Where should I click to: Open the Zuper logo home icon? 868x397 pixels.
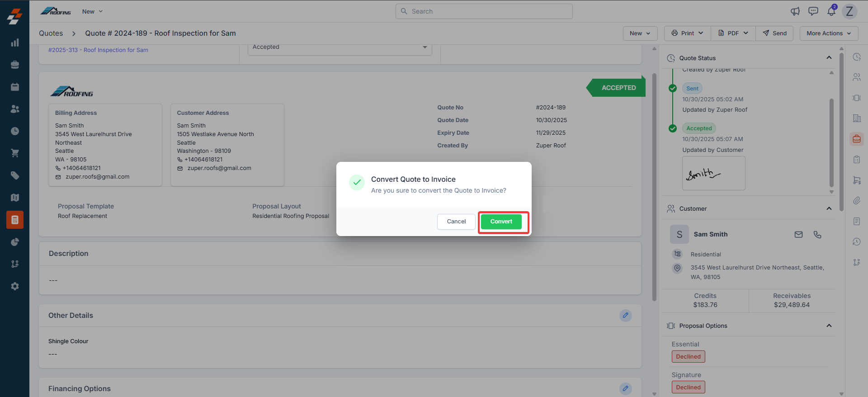(14, 17)
